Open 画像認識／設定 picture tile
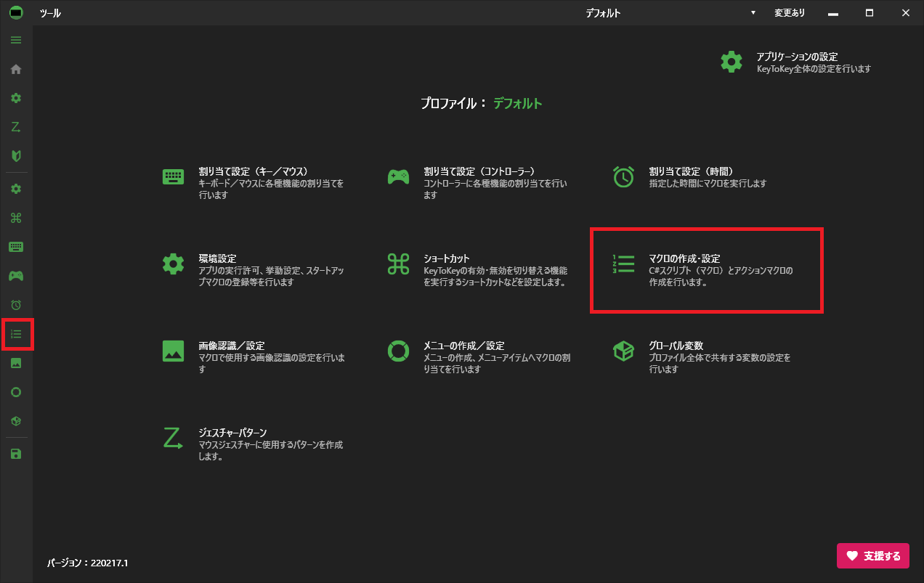The width and height of the screenshot is (924, 583). (x=254, y=357)
